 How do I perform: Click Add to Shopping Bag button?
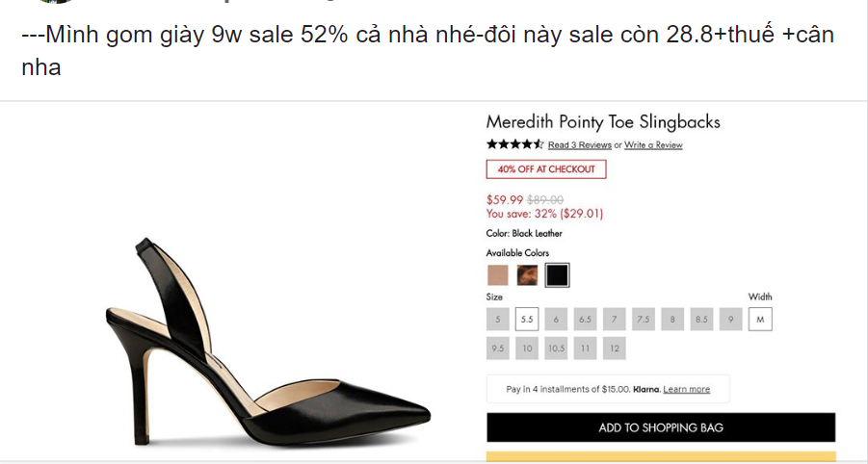pos(661,427)
